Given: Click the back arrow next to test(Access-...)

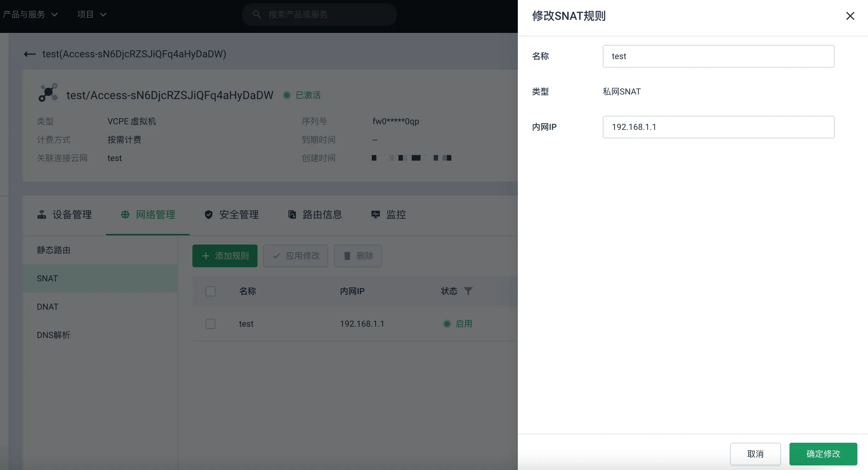Looking at the screenshot, I should coord(30,54).
